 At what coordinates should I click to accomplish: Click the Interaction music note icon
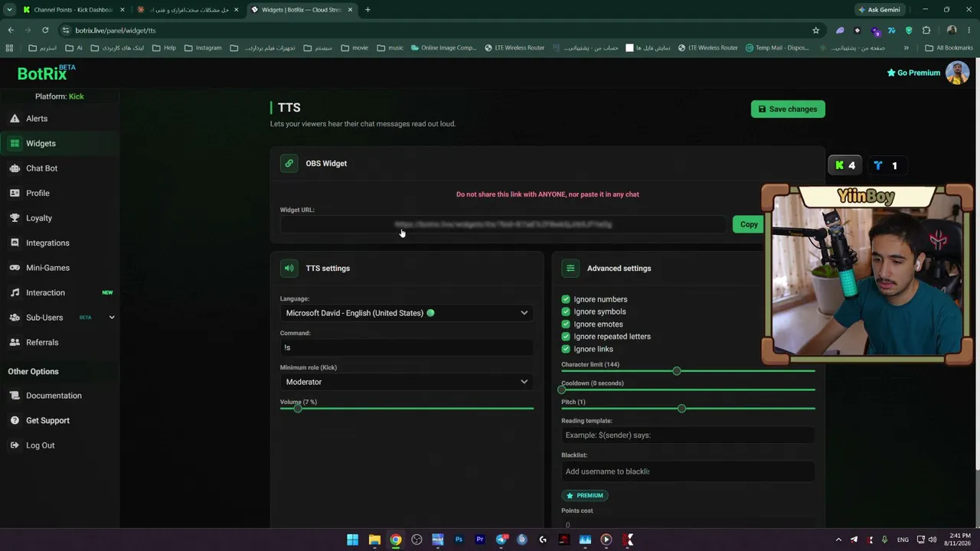[15, 292]
